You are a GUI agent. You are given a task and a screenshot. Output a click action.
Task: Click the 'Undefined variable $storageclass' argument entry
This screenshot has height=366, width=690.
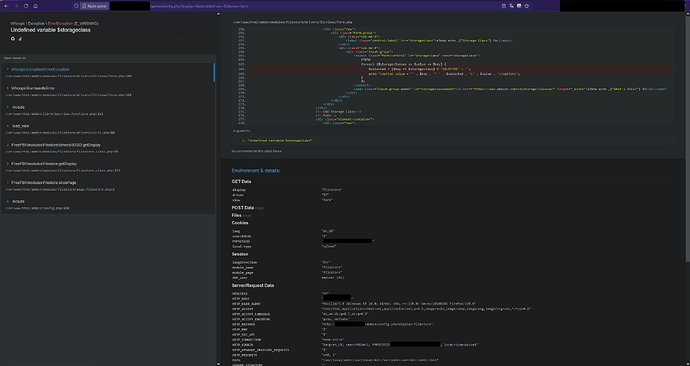(280, 140)
